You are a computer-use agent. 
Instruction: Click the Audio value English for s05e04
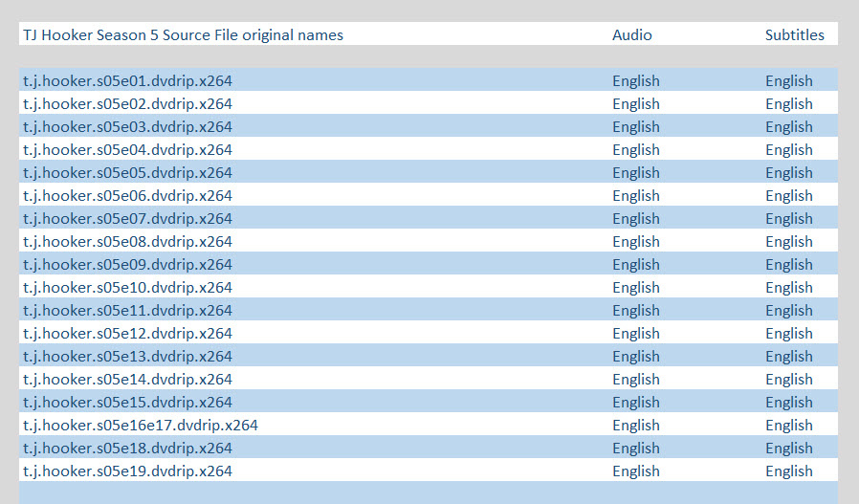point(635,151)
